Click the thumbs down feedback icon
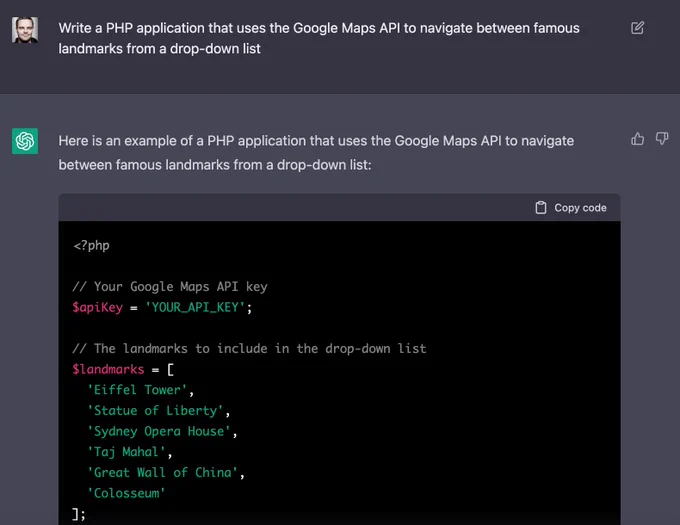Screen dimensions: 680x525 click(662, 139)
